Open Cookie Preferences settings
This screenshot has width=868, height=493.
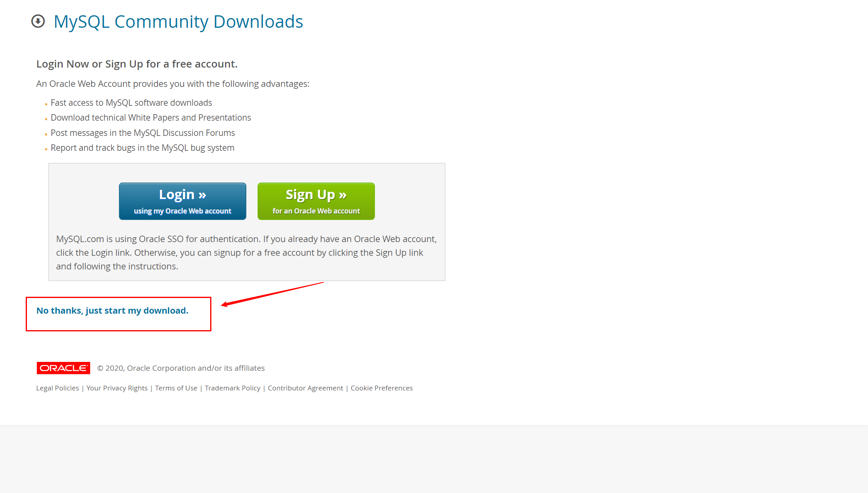381,388
